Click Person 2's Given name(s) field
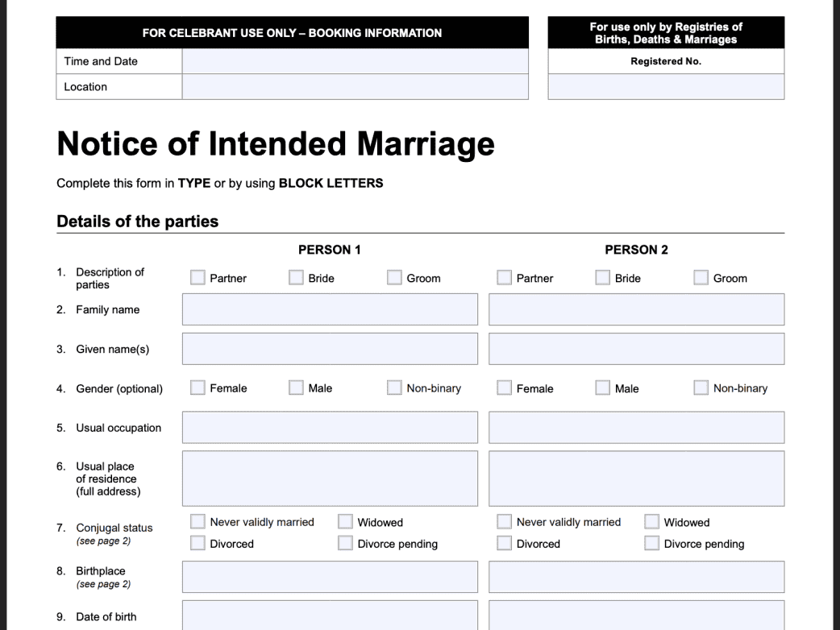The width and height of the screenshot is (840, 630). (x=636, y=349)
